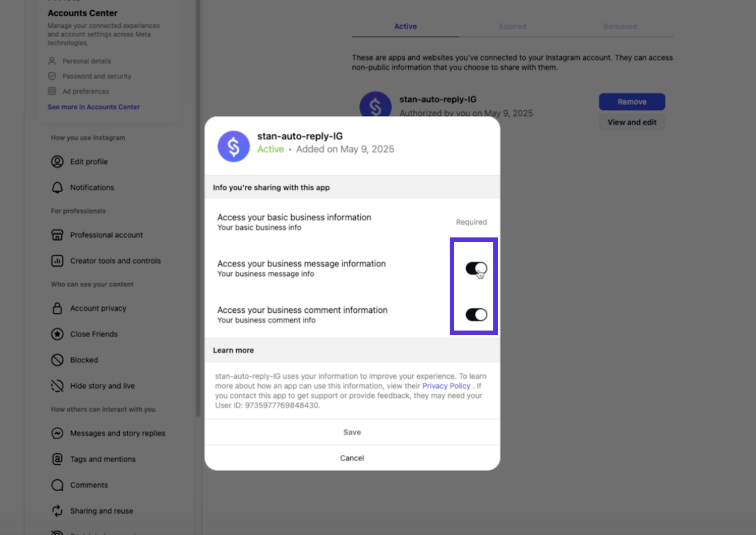Click 'stan-auto-reply-IG' title in dialog
Viewport: 756px width, 535px height.
300,136
